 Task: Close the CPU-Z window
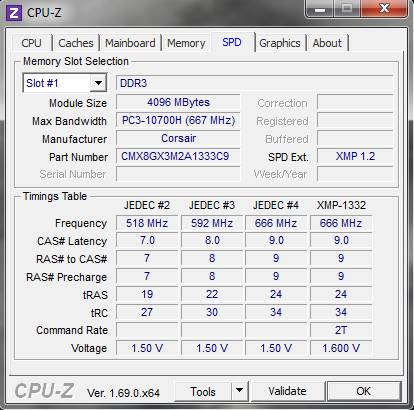pyautogui.click(x=384, y=8)
